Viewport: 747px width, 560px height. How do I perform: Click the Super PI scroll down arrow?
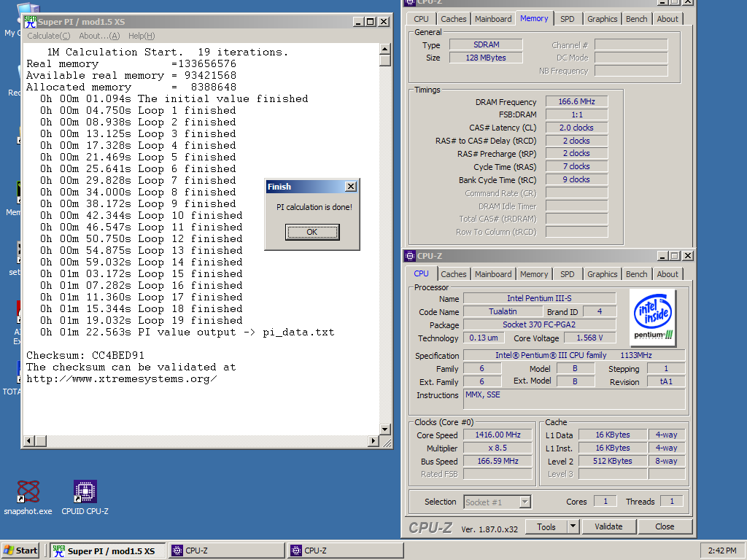[x=385, y=429]
